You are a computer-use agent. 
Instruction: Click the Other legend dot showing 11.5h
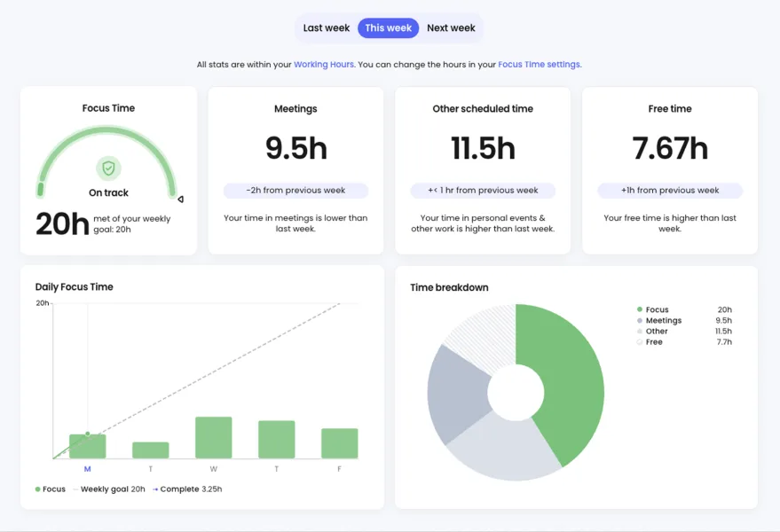click(640, 331)
